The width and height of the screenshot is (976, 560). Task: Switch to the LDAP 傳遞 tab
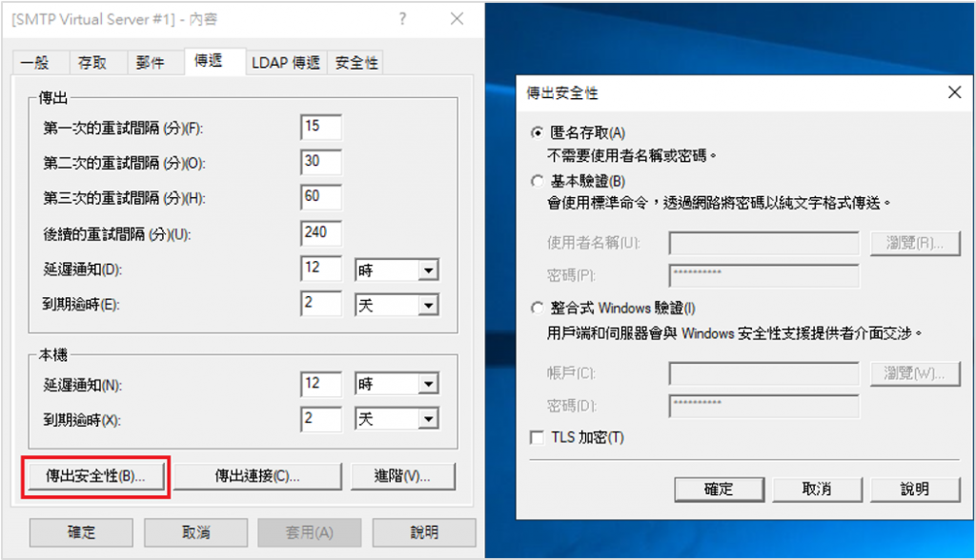point(286,62)
